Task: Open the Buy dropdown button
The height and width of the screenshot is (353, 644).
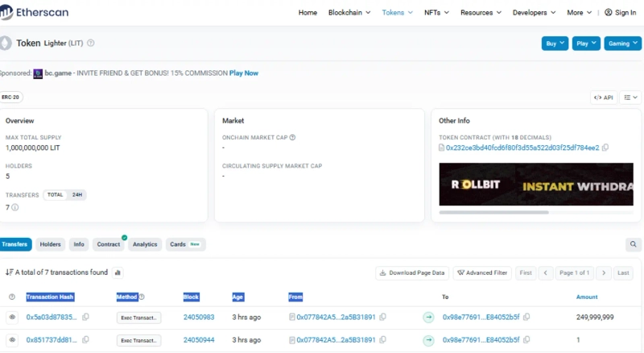Action: point(555,44)
